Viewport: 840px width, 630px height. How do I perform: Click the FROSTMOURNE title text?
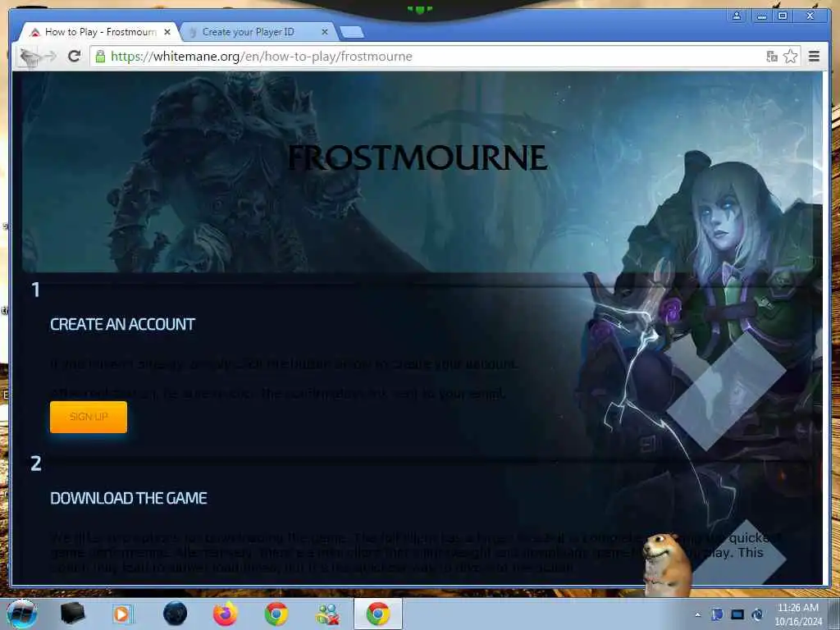418,157
